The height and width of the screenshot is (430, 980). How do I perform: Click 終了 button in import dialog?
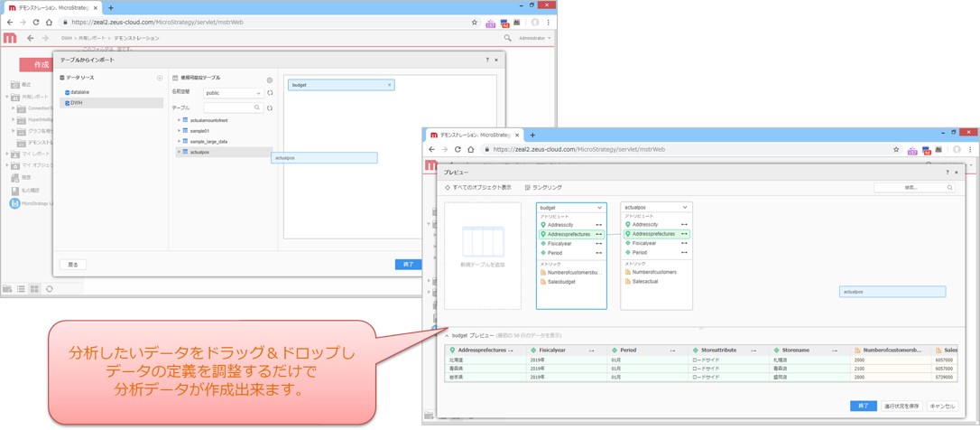pos(408,265)
